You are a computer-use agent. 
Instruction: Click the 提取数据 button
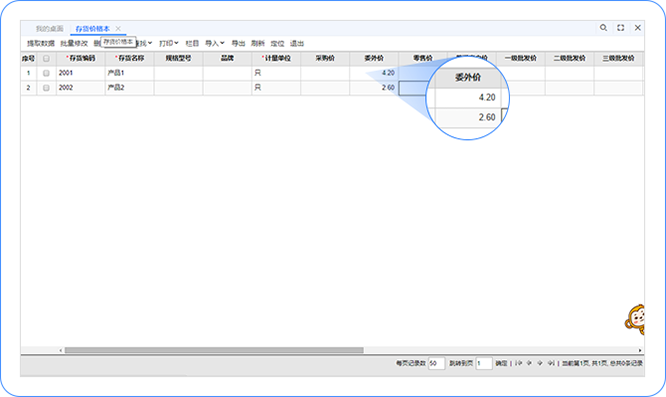click(x=41, y=43)
